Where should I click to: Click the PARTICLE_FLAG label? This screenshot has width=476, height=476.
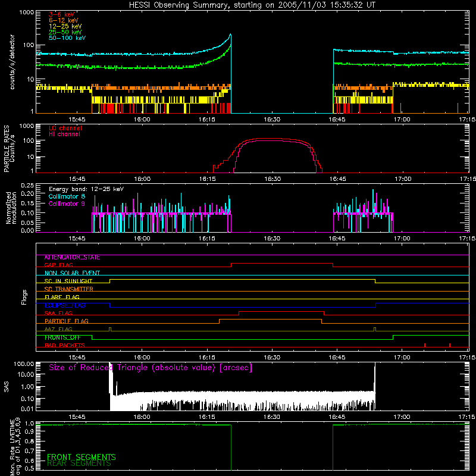coord(67,321)
